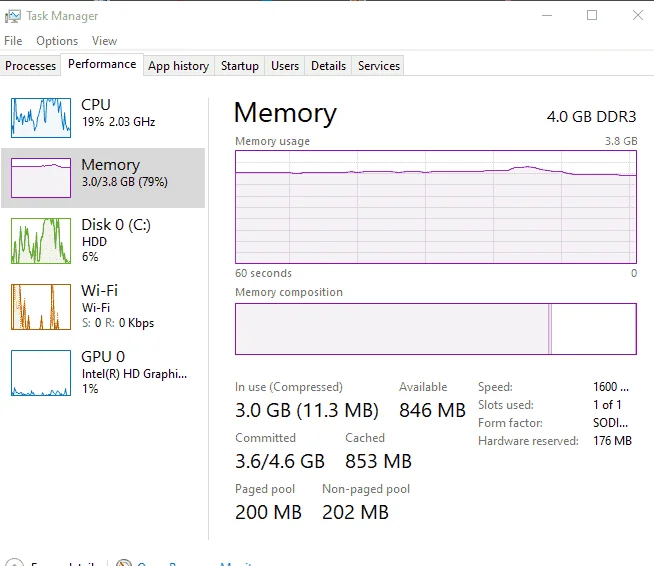
Task: Click the Hardware reserved value 176 MB
Action: (612, 441)
